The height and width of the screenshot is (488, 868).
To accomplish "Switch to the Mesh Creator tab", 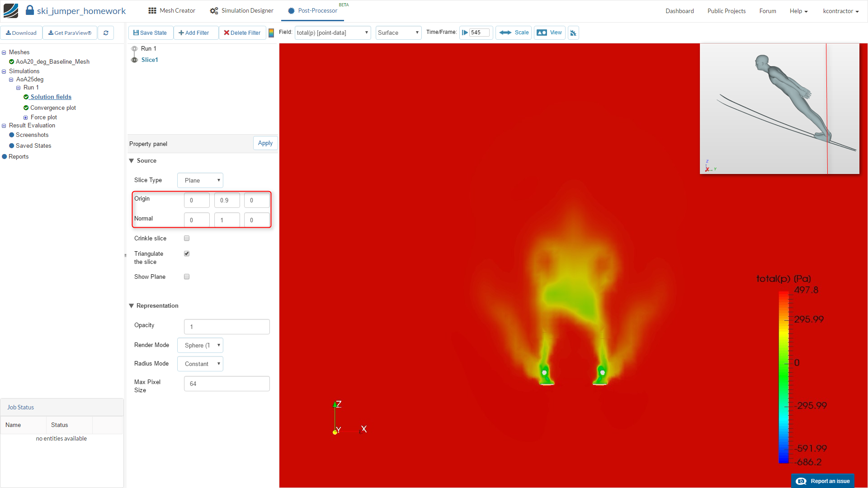I will pos(172,11).
